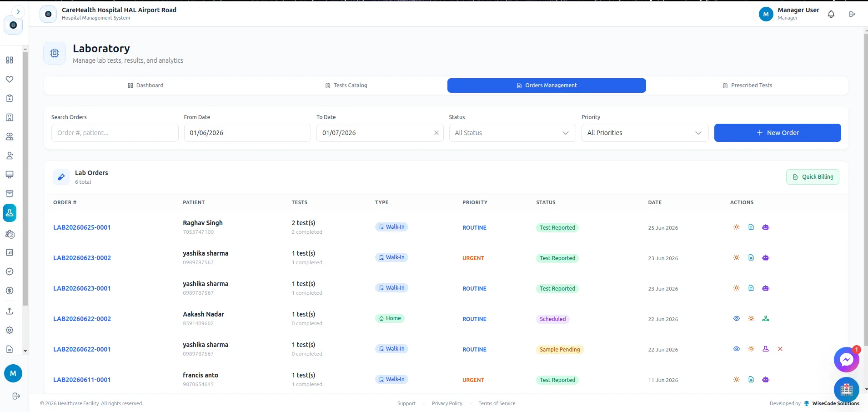Image resolution: width=868 pixels, height=412 pixels.
Task: Open order link LAB20260611-0001
Action: pos(82,380)
